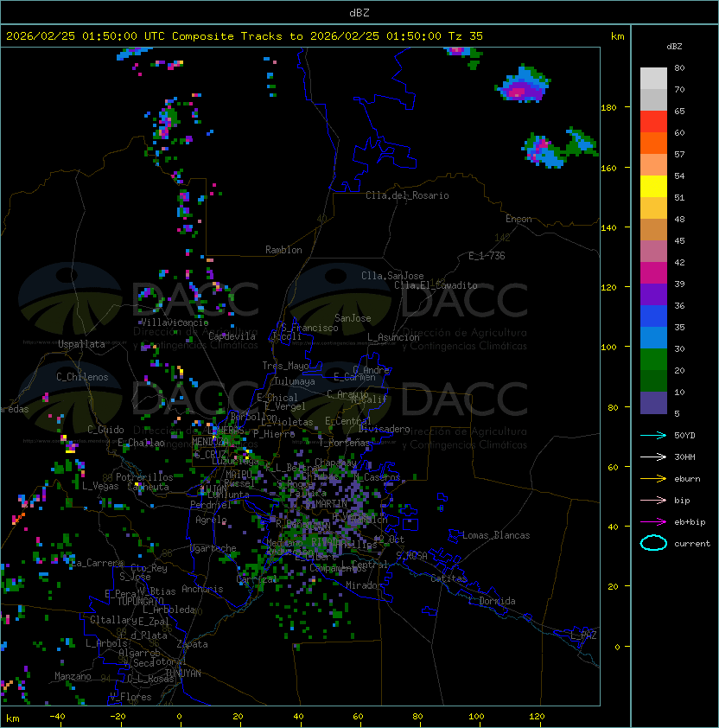
Task: Click the '160' km mark on vertical axis
Action: click(x=608, y=168)
